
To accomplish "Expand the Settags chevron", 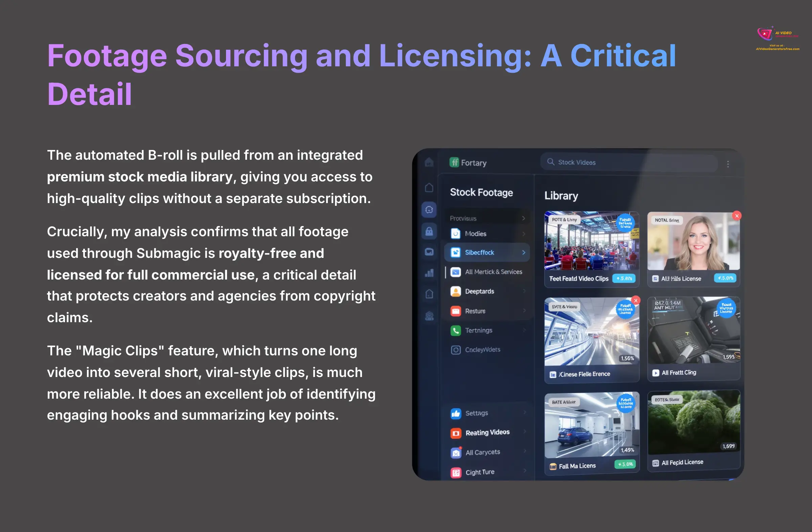I will [x=525, y=412].
